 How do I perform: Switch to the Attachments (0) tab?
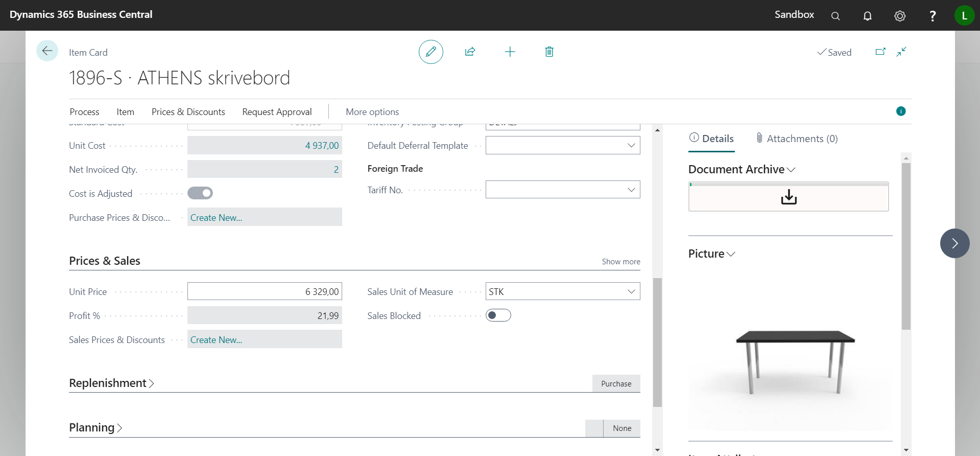797,139
